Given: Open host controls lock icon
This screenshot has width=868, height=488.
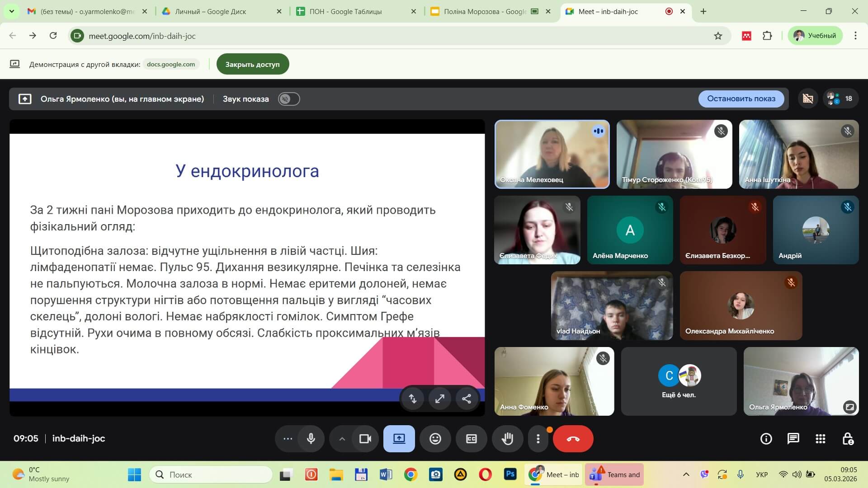Looking at the screenshot, I should click(848, 439).
